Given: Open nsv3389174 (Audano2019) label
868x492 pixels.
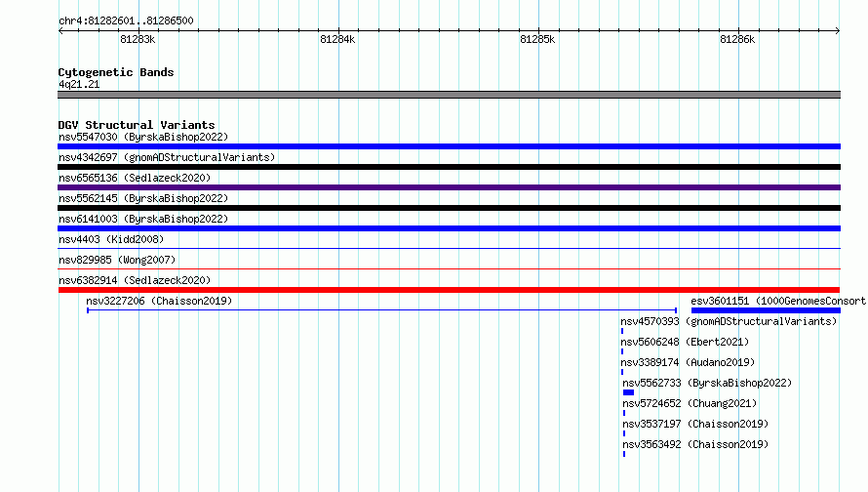Looking at the screenshot, I should tap(688, 362).
